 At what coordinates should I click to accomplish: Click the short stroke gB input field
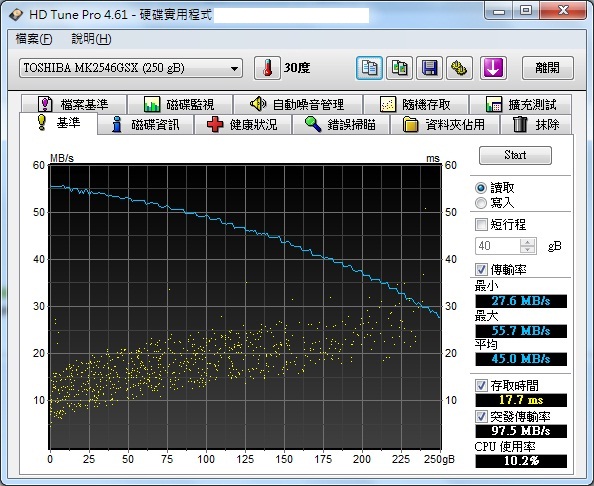point(498,246)
